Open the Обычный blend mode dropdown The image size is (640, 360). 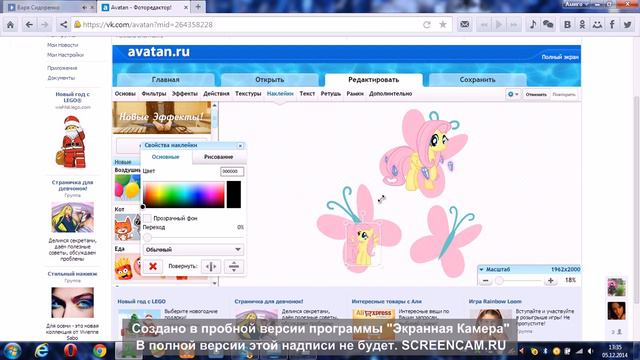pyautogui.click(x=193, y=249)
